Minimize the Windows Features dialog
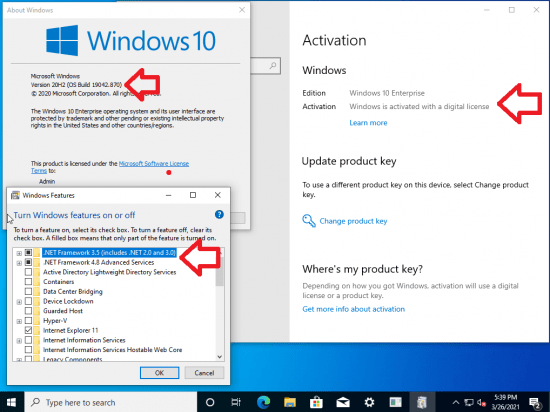Viewport: 550px width, 412px height. pos(169,195)
